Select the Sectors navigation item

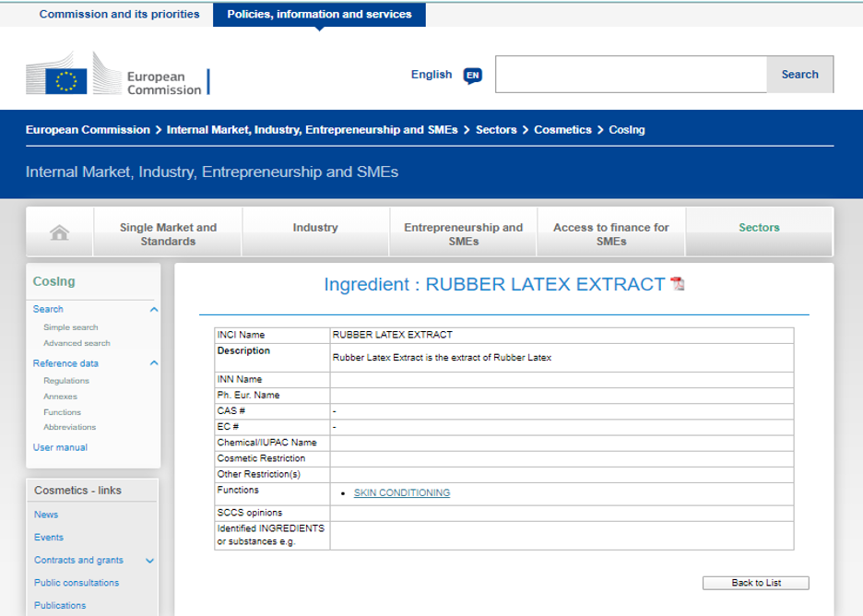[x=759, y=228]
